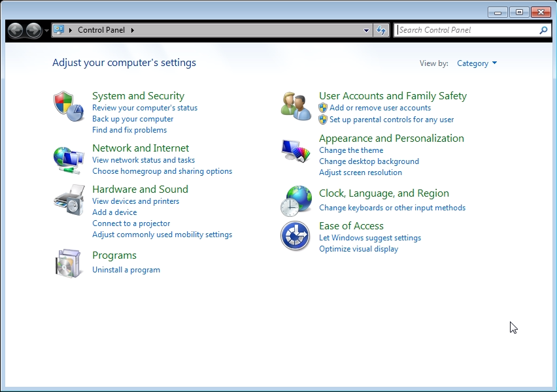Go back using the Back arrow button

[16, 30]
